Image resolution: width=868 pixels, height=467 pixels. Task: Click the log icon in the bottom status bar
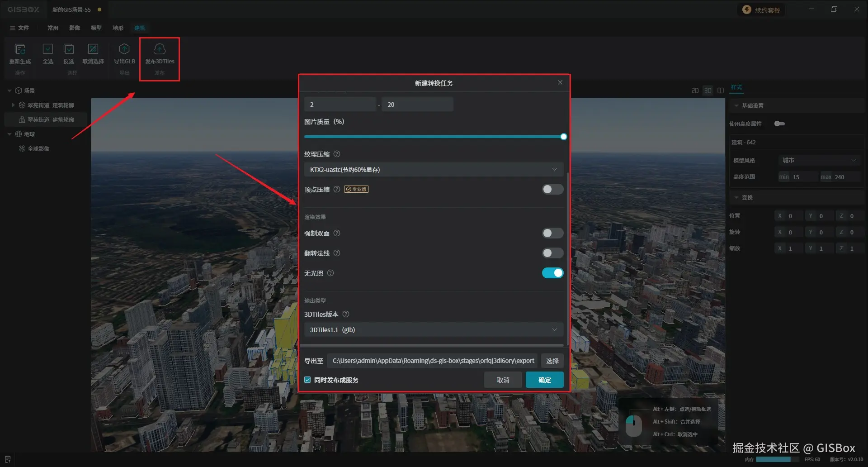(x=8, y=459)
